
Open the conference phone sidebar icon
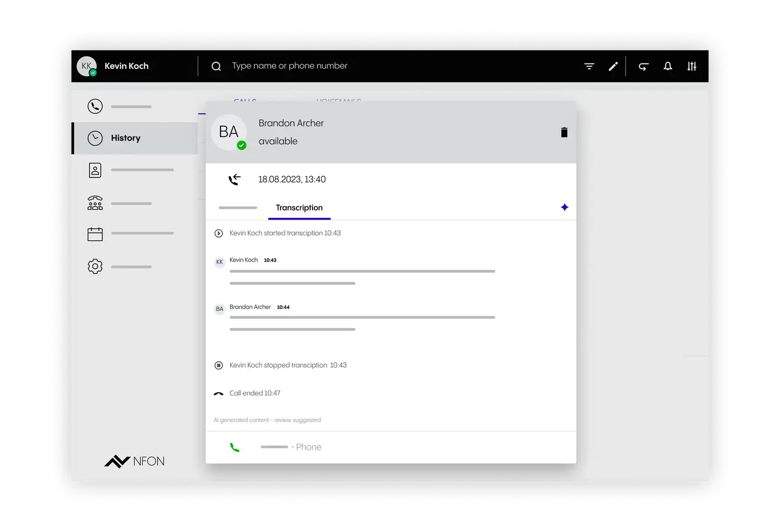point(95,203)
